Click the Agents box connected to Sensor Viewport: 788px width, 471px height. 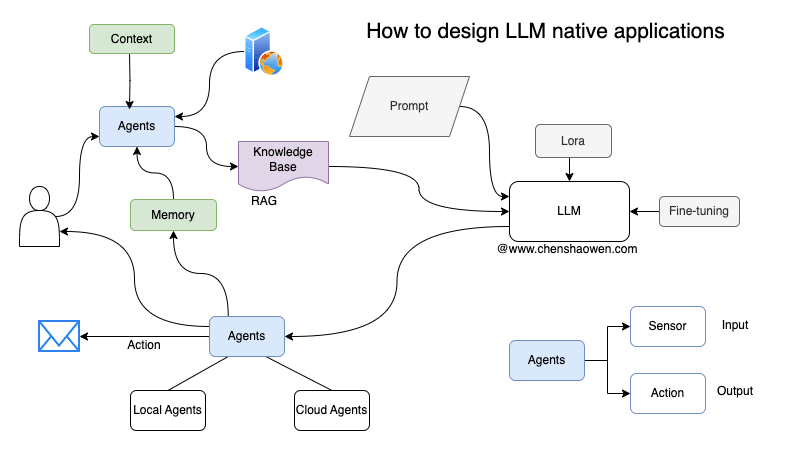click(547, 360)
